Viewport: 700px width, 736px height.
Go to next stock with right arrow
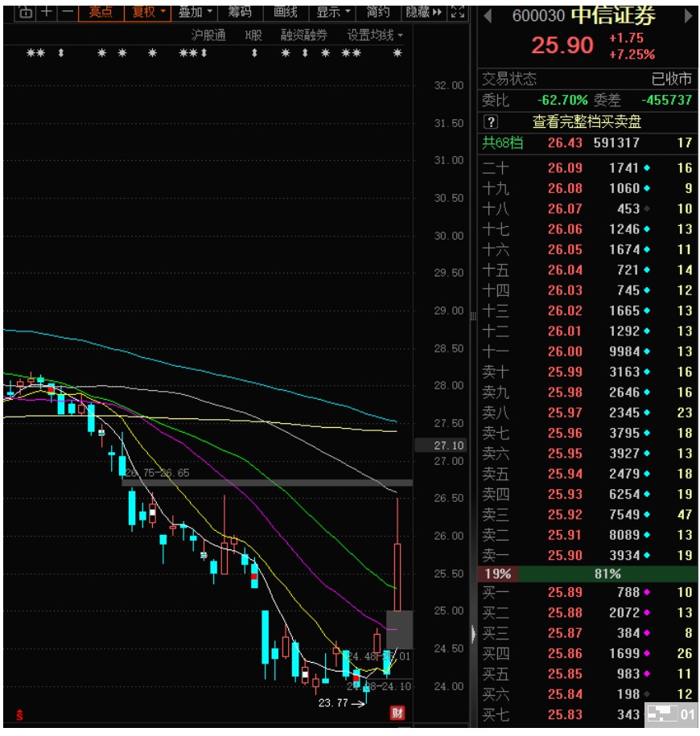point(688,16)
